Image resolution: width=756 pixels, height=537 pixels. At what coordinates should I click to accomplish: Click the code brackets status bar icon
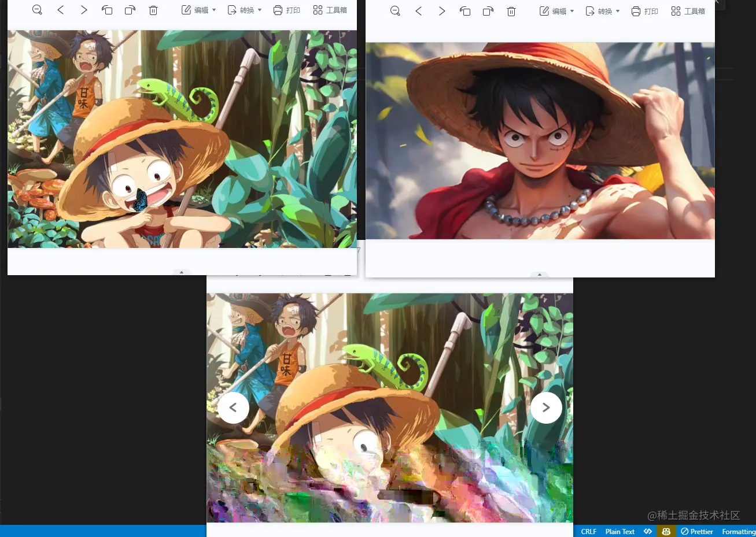[648, 531]
